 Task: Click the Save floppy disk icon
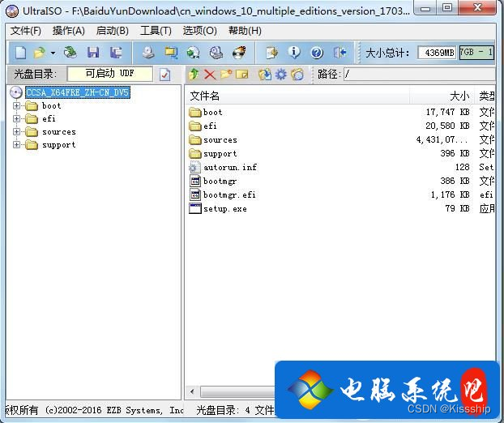click(93, 53)
